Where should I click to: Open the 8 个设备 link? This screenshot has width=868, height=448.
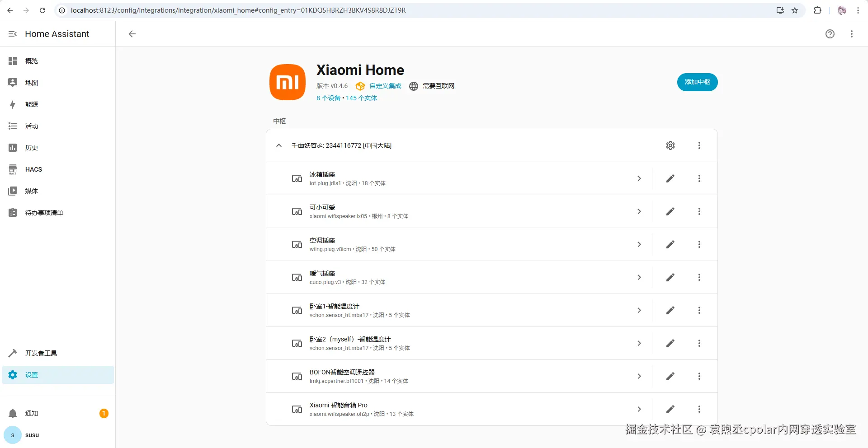328,98
